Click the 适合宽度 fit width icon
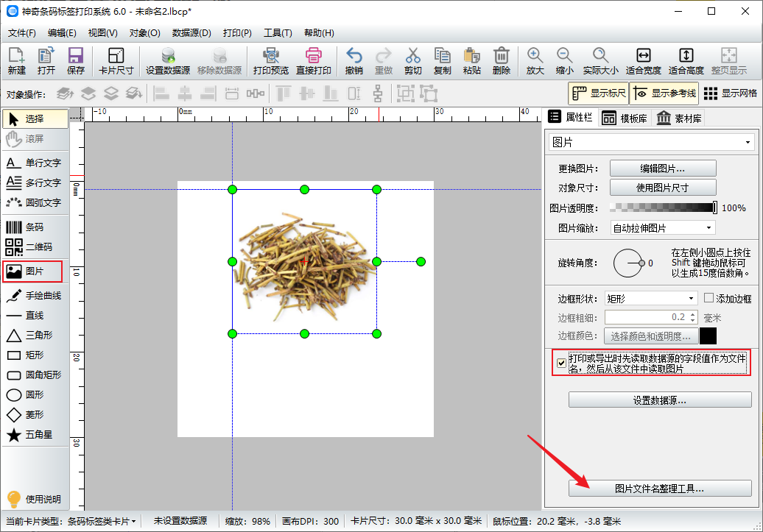 [x=643, y=61]
